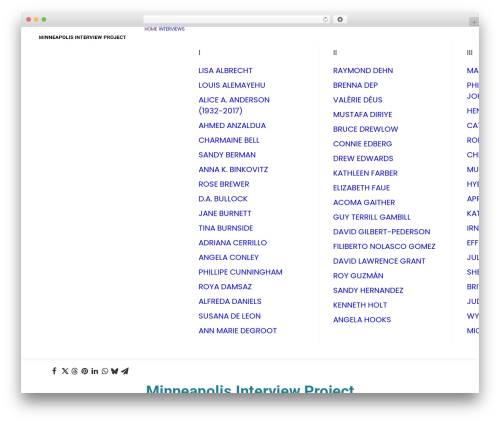
Task: Pin the page with the Pinterest icon
Action: point(85,371)
